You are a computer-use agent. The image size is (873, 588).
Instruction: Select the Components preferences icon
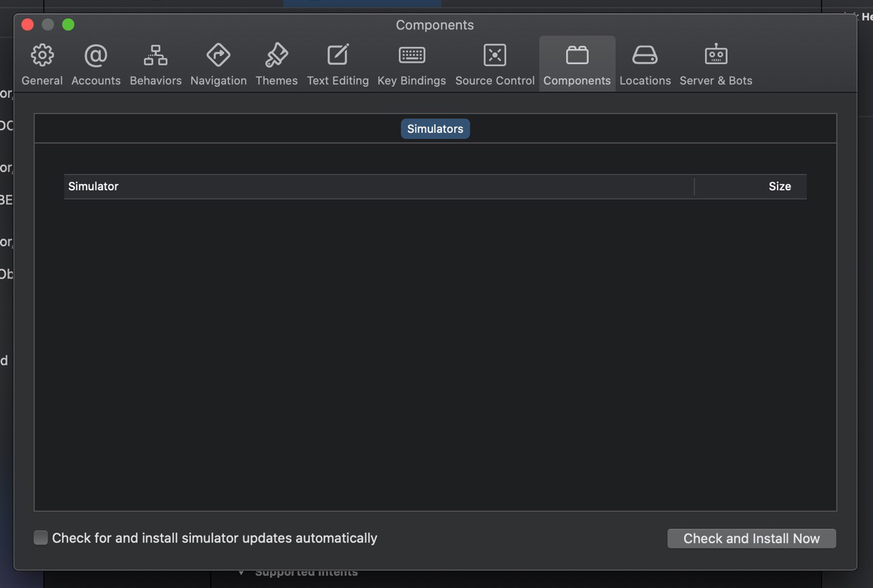577,55
